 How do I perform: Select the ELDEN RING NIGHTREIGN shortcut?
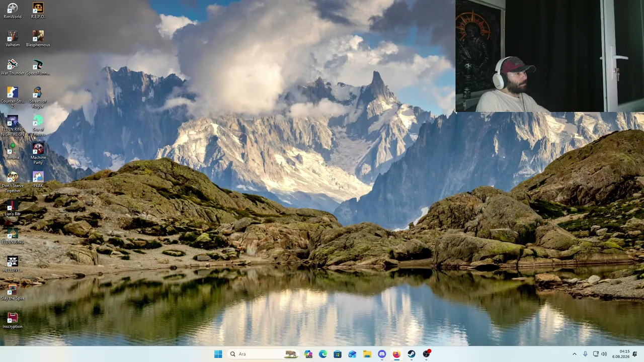click(x=13, y=126)
